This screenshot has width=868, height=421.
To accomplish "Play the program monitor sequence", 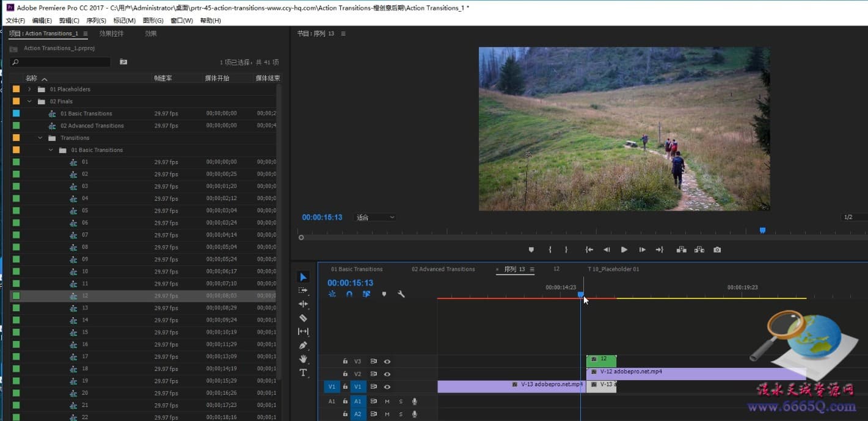I will [624, 250].
